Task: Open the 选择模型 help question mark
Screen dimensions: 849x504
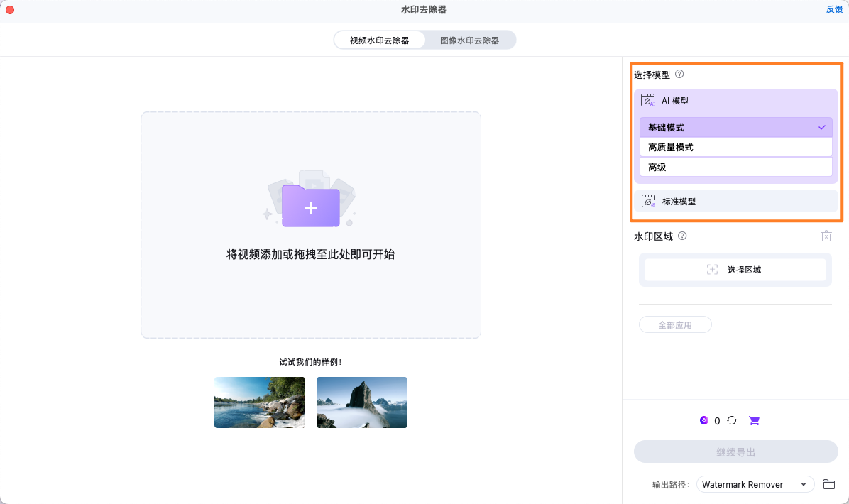Action: click(679, 74)
